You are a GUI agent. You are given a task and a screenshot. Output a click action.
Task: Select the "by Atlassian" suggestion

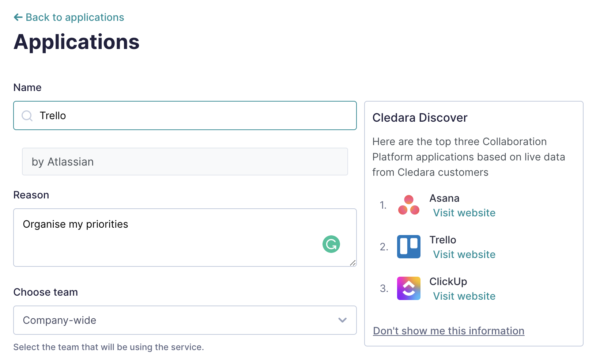coord(185,162)
